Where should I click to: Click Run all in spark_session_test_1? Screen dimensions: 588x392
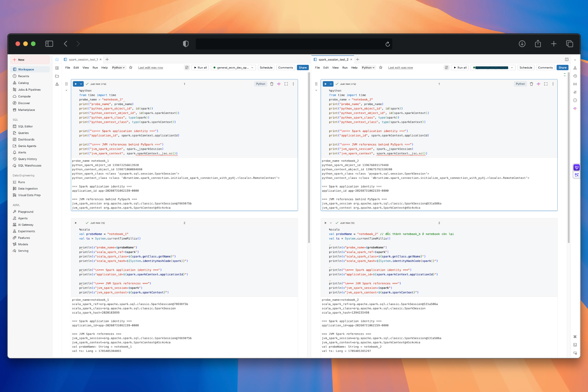200,68
